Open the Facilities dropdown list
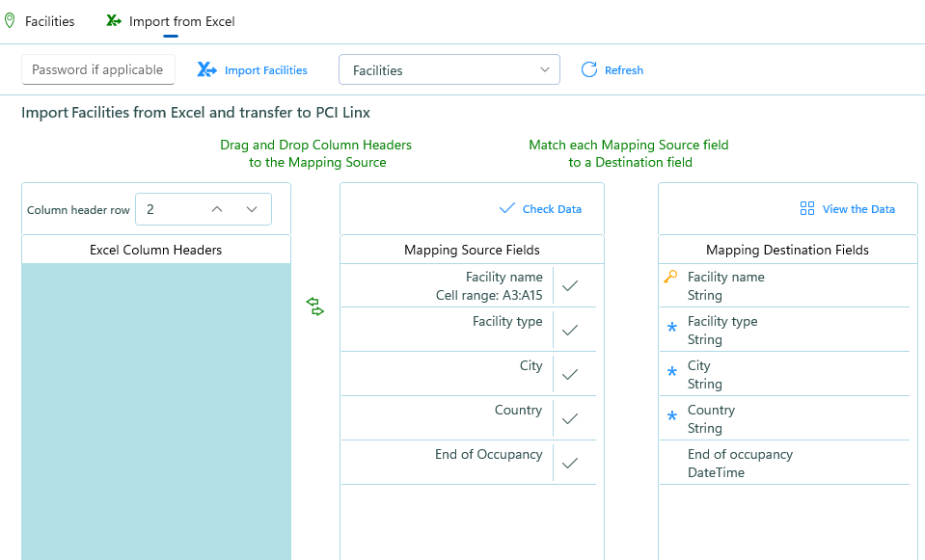Image resolution: width=925 pixels, height=560 pixels. pos(449,69)
